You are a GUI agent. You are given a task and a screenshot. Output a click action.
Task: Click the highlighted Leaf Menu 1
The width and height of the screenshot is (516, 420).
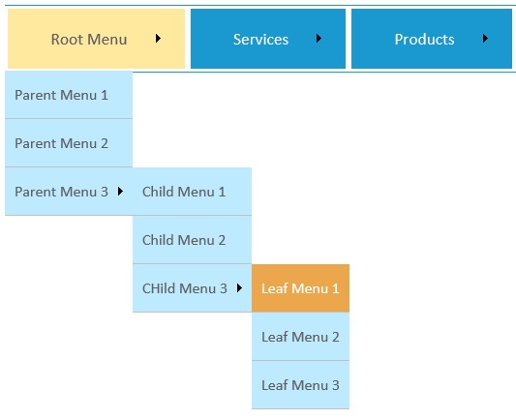coord(300,288)
